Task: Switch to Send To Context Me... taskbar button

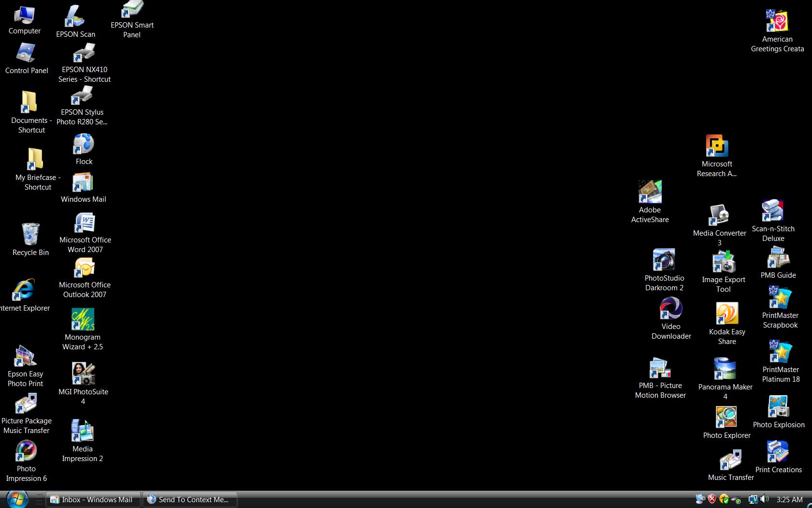Action: [190, 500]
